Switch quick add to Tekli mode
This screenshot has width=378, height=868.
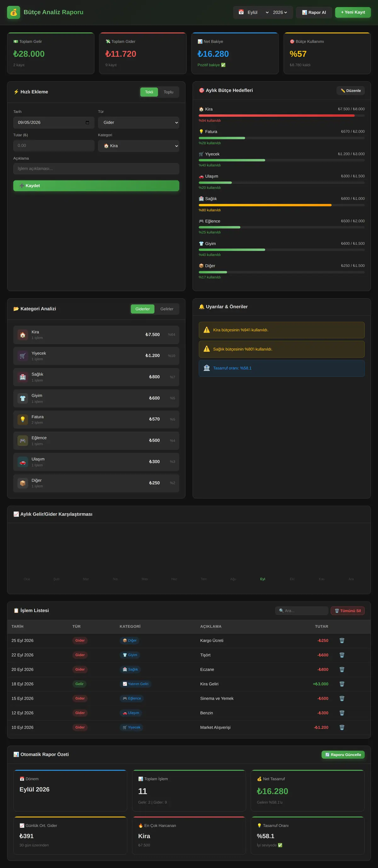(149, 92)
